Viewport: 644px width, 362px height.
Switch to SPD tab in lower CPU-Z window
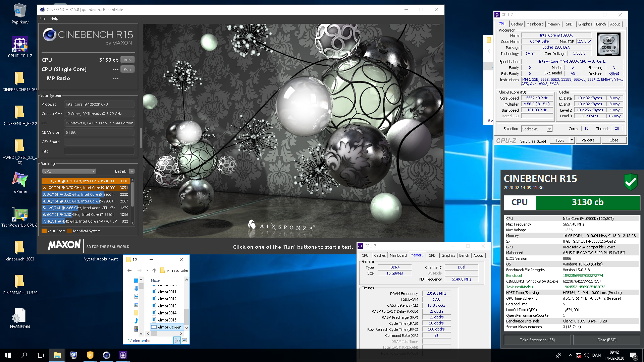tap(432, 255)
